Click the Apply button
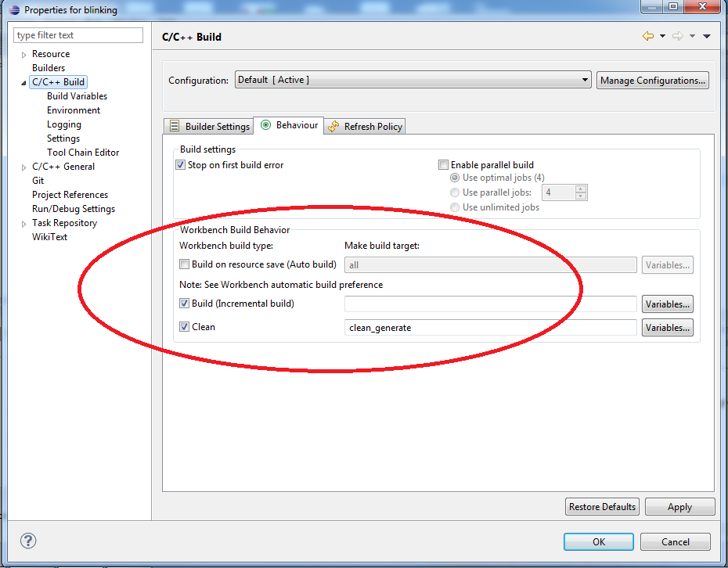Screen dimensions: 728x568 tap(679, 507)
